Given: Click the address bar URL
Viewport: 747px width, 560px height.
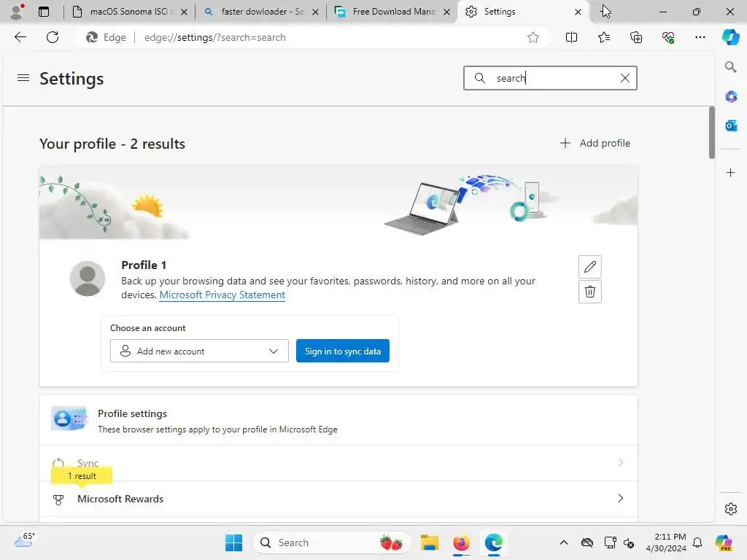Looking at the screenshot, I should (215, 37).
